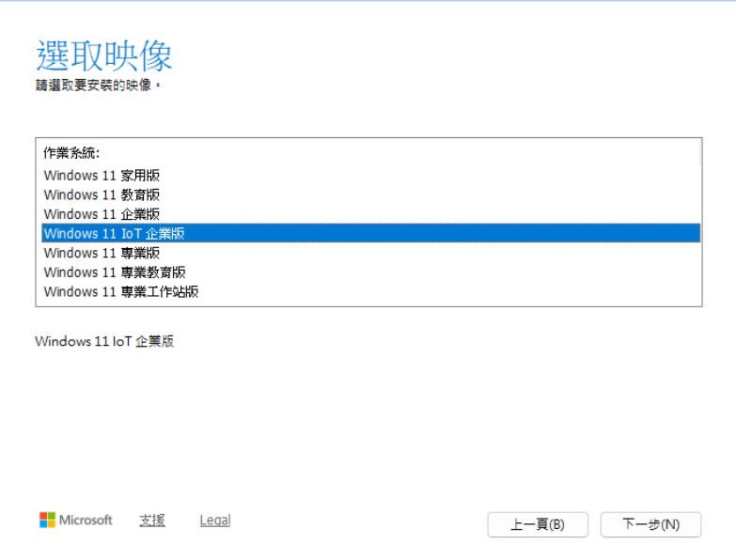Select Windows 11 專業教育版 entry

[115, 272]
